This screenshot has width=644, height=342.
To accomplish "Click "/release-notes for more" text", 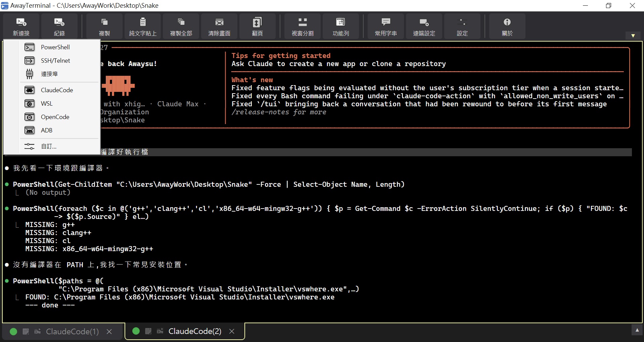I will [279, 112].
